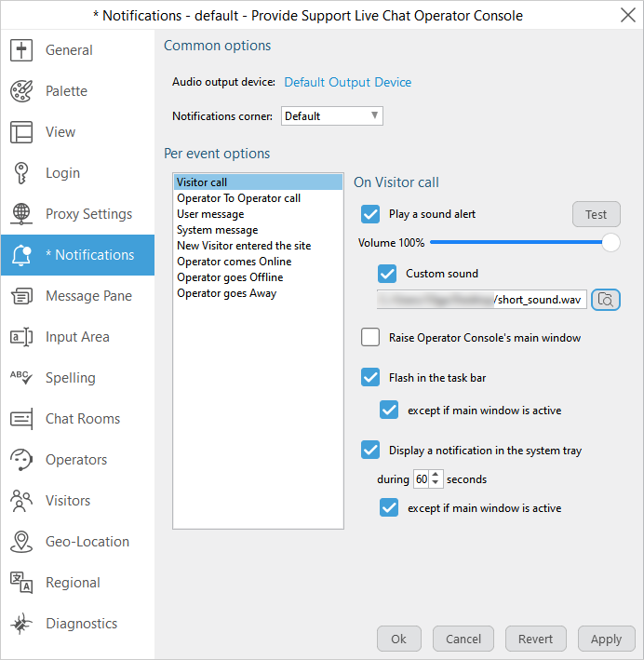Uncheck Flash in the task bar
Screen dimensions: 644x660
click(x=370, y=377)
